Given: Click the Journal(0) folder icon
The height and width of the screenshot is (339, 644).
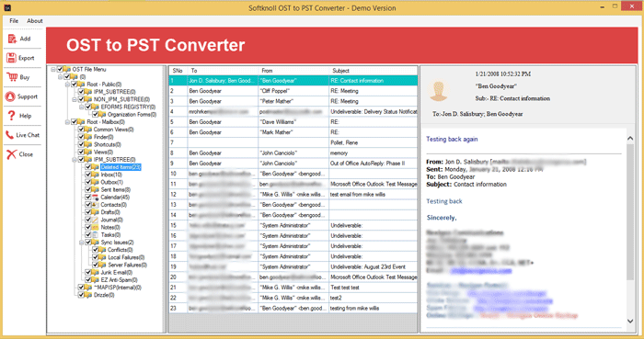Looking at the screenshot, I should (96, 220).
